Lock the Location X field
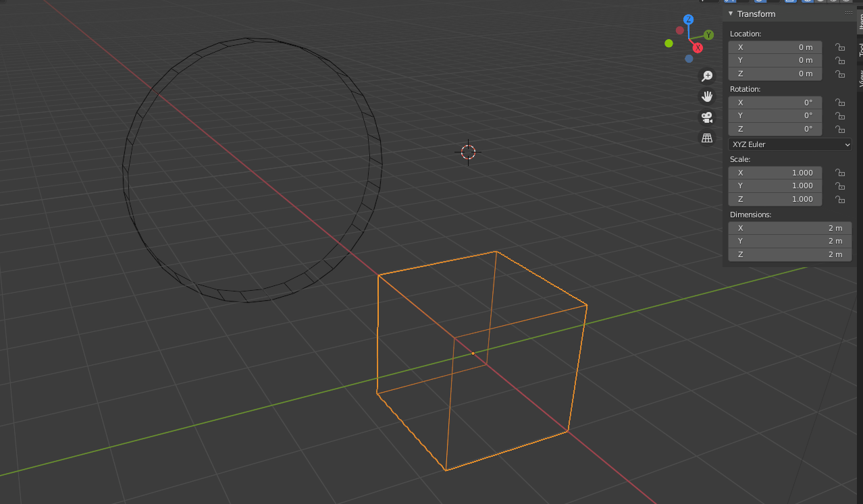 (839, 47)
